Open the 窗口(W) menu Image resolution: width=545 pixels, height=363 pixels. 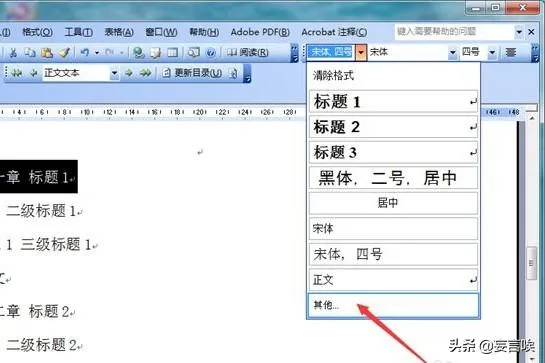click(161, 32)
